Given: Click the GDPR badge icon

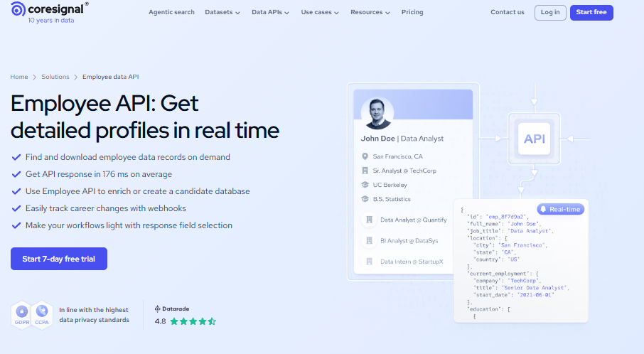Looking at the screenshot, I should coord(22,315).
